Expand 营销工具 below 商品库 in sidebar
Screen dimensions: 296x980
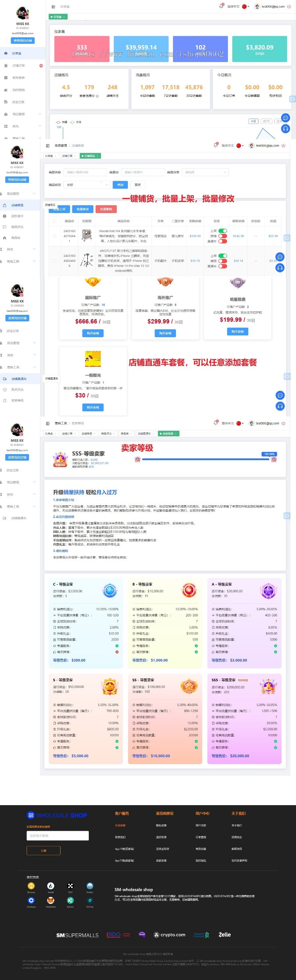20,261
